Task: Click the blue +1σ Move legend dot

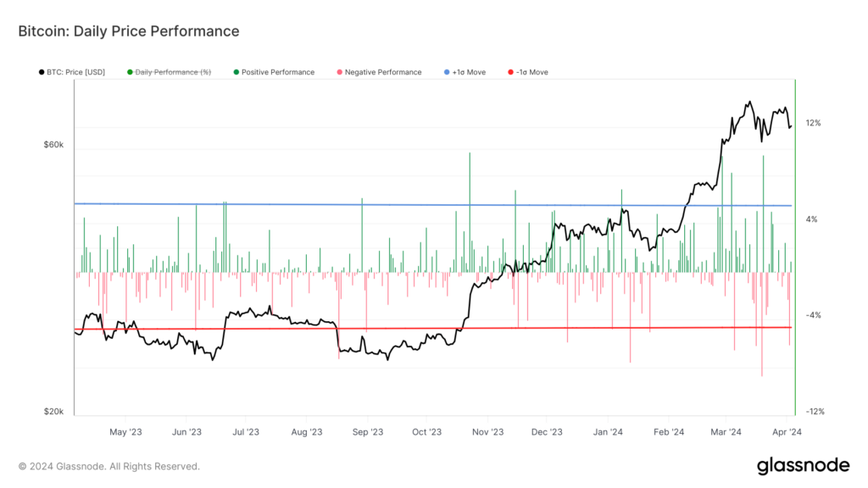Action: pyautogui.click(x=447, y=72)
